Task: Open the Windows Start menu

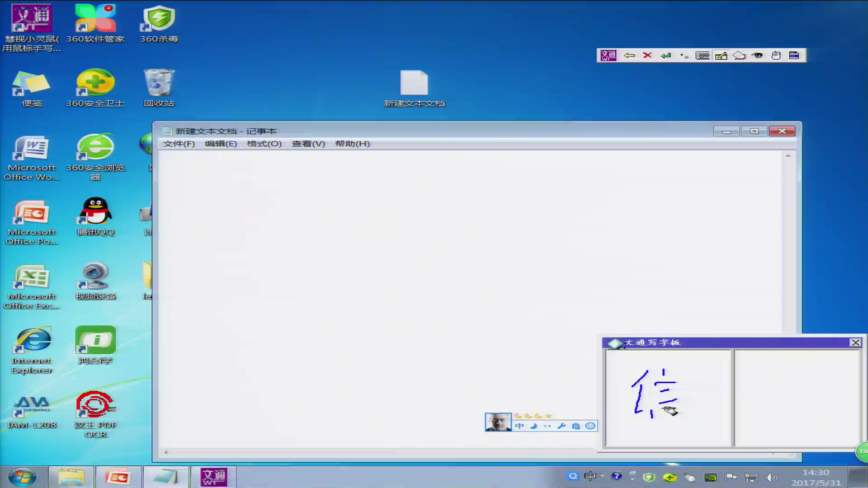Action: pyautogui.click(x=22, y=477)
